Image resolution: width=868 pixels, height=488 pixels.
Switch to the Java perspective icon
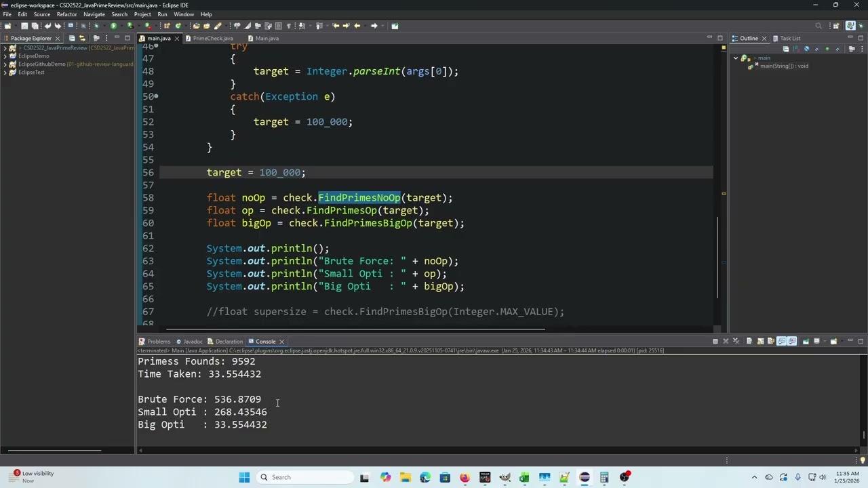pos(850,26)
